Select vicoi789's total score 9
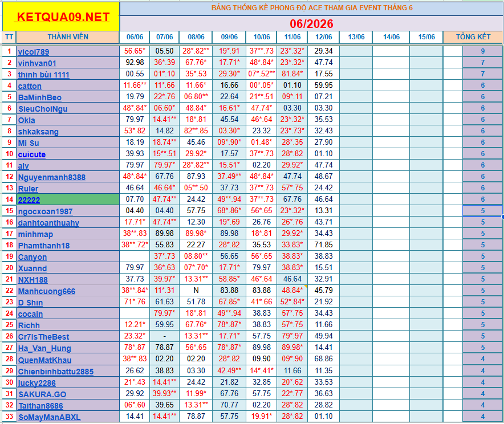This screenshot has width=504, height=424. (x=482, y=51)
